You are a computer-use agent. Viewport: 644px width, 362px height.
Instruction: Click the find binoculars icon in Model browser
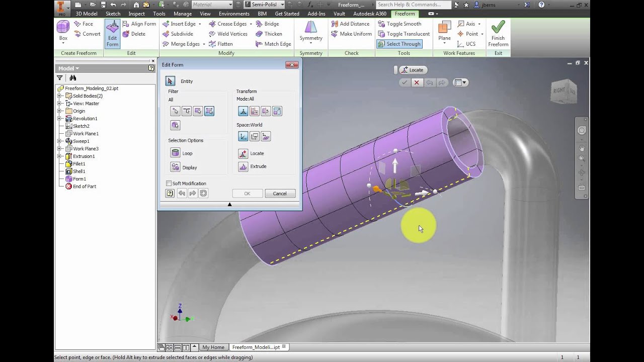73,78
